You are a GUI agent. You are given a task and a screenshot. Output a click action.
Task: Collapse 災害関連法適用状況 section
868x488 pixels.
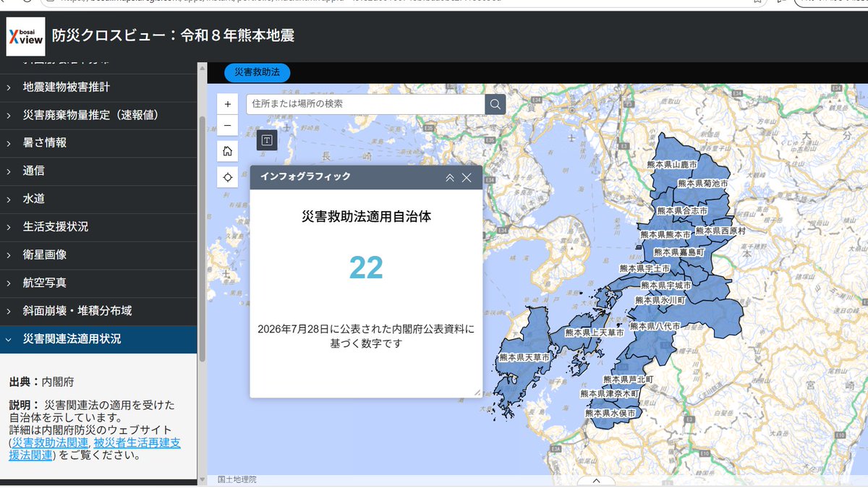coord(98,338)
